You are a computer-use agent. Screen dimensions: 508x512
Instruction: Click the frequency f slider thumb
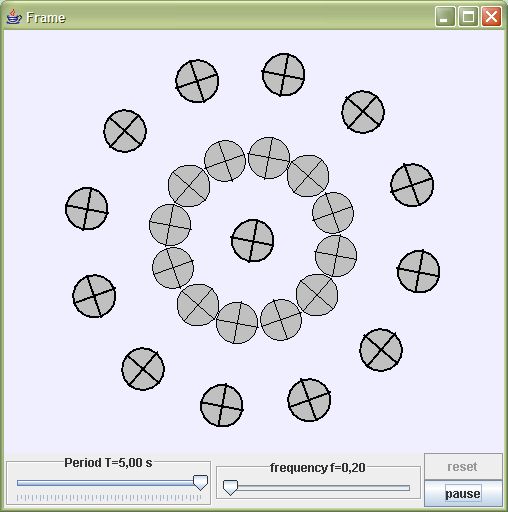[x=230, y=488]
